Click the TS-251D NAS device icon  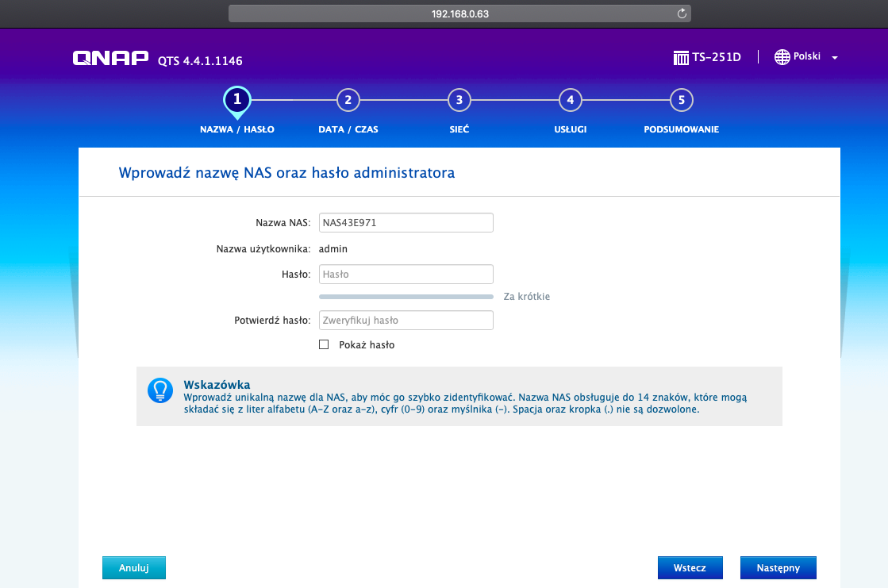[681, 57]
